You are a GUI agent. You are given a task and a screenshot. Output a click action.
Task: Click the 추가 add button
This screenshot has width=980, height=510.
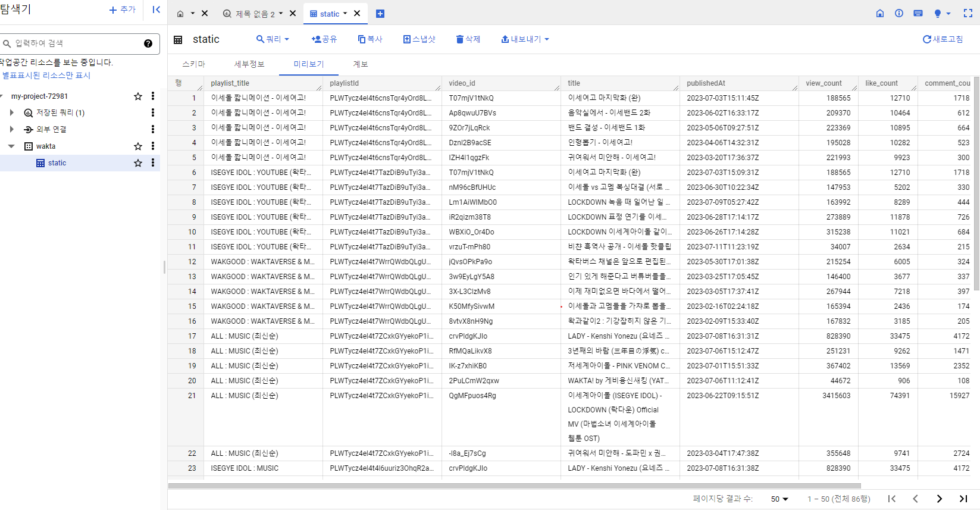click(123, 10)
